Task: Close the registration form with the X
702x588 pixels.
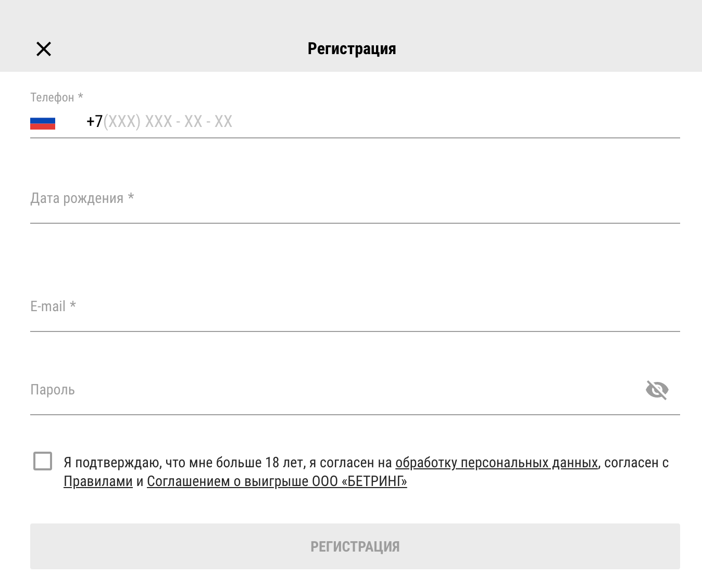Action: (x=44, y=49)
